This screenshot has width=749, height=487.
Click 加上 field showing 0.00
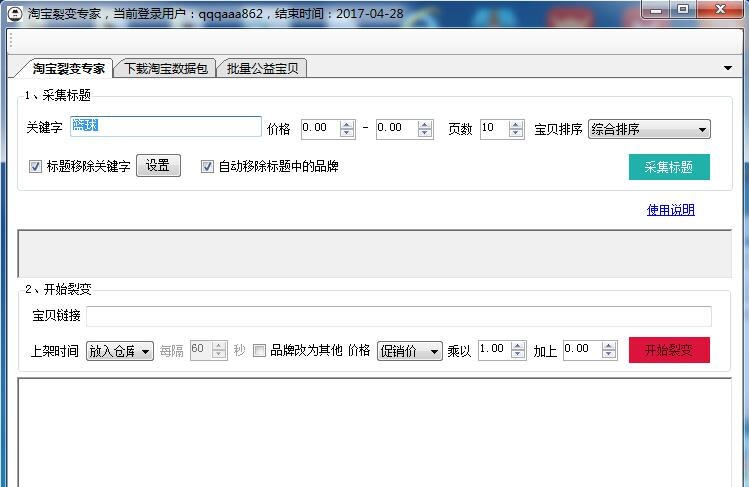pyautogui.click(x=582, y=350)
